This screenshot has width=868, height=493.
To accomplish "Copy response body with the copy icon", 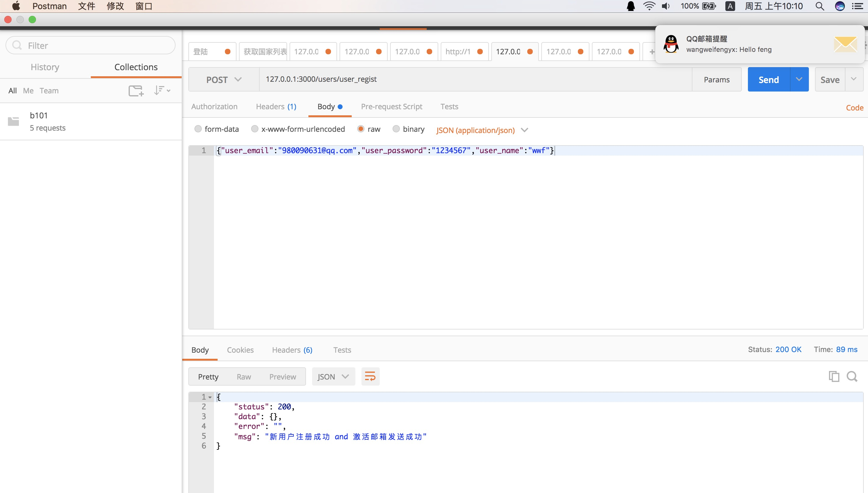I will coord(834,376).
